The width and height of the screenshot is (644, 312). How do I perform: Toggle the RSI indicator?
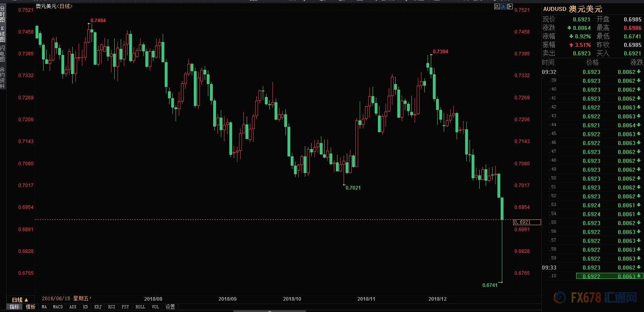click(111, 307)
